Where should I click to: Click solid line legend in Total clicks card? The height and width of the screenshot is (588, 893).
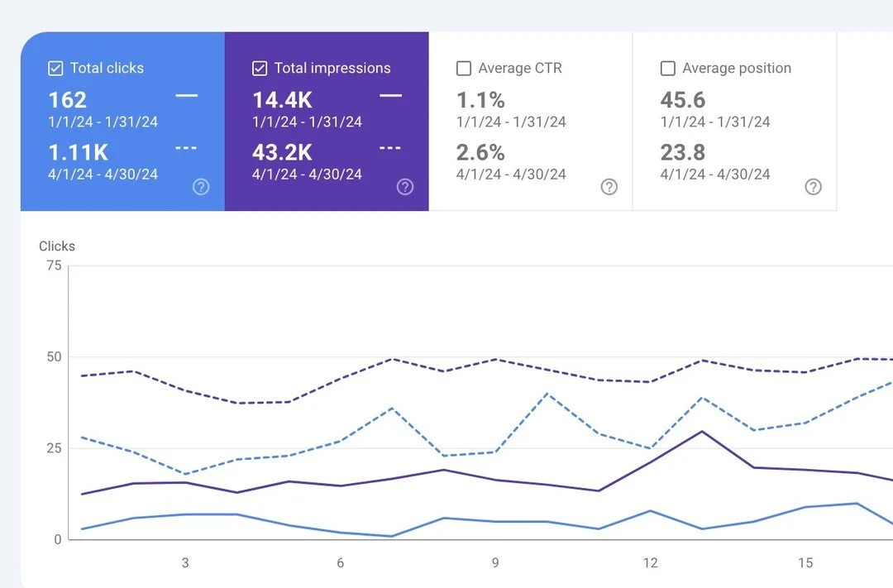coord(186,96)
